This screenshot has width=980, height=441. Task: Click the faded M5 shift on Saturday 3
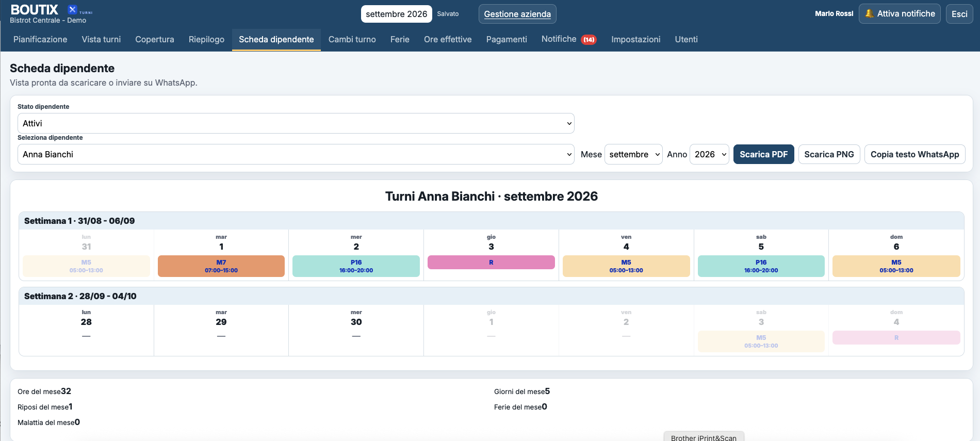coord(761,341)
